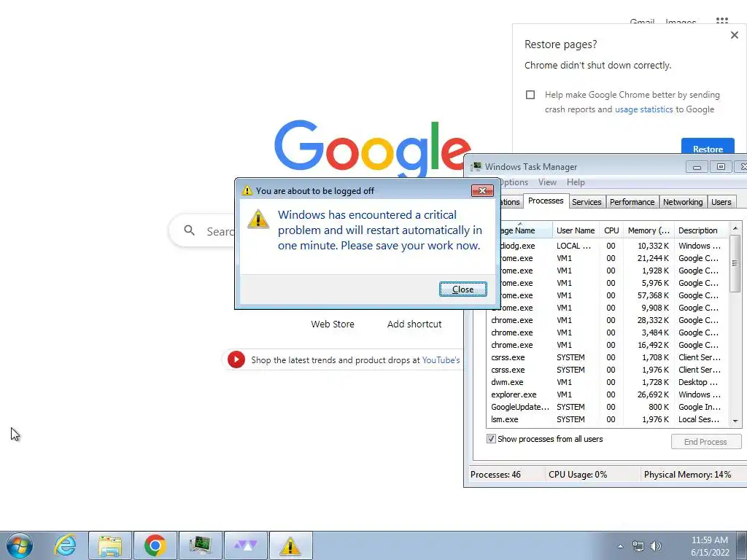The width and height of the screenshot is (747, 560).
Task: Click the End Process button
Action: point(705,442)
